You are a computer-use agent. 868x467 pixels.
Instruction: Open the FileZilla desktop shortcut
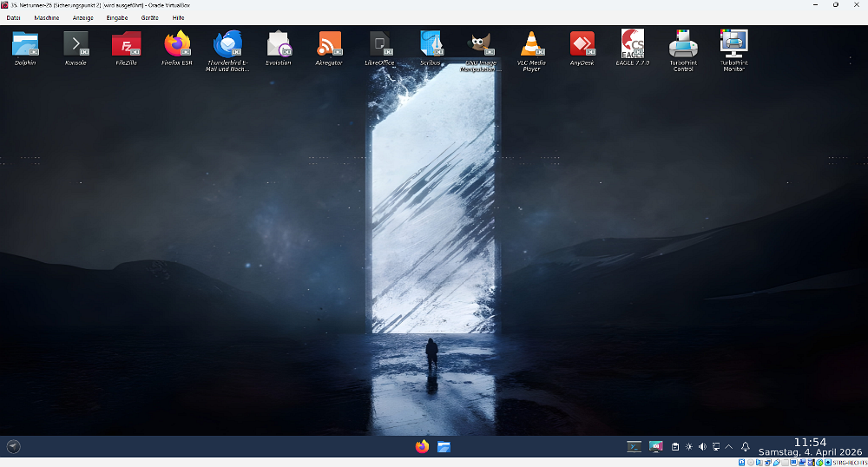[127, 44]
